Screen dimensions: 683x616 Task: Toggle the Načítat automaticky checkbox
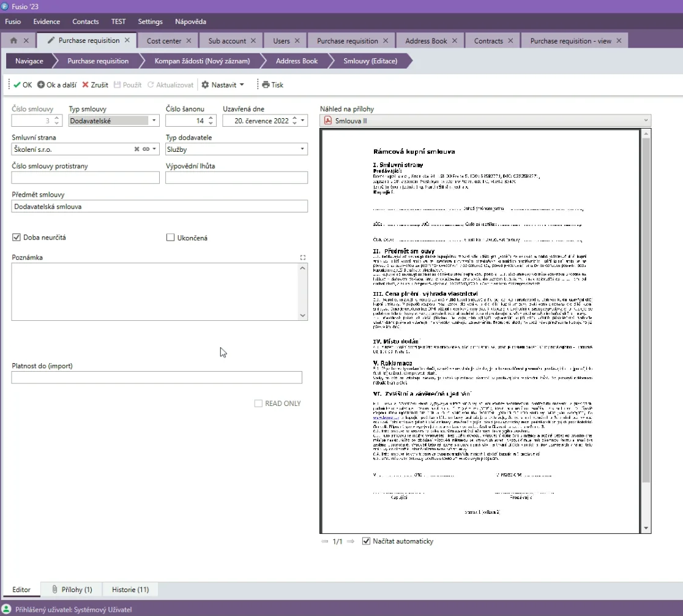pos(367,541)
